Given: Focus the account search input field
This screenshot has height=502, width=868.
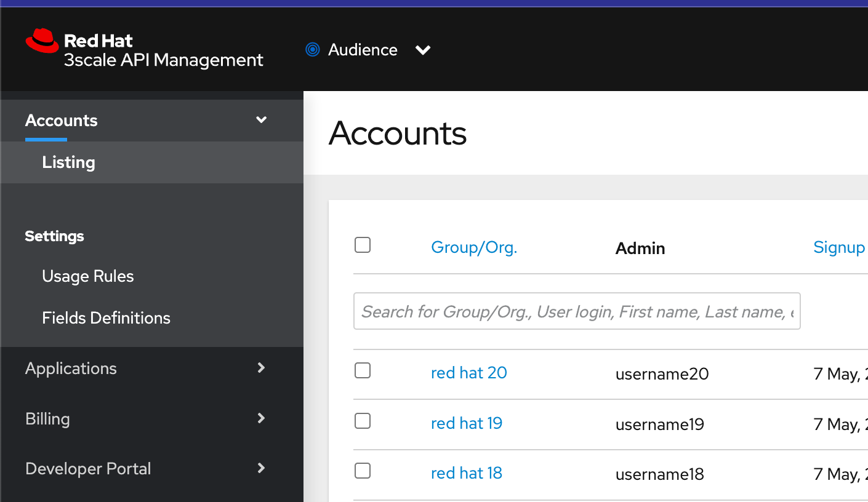Looking at the screenshot, I should (x=576, y=311).
